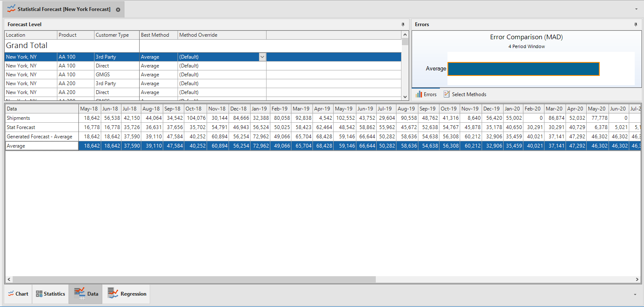Screen dimensions: 644x307
Task: Select the AA 200 Direct row
Action: (x=203, y=92)
